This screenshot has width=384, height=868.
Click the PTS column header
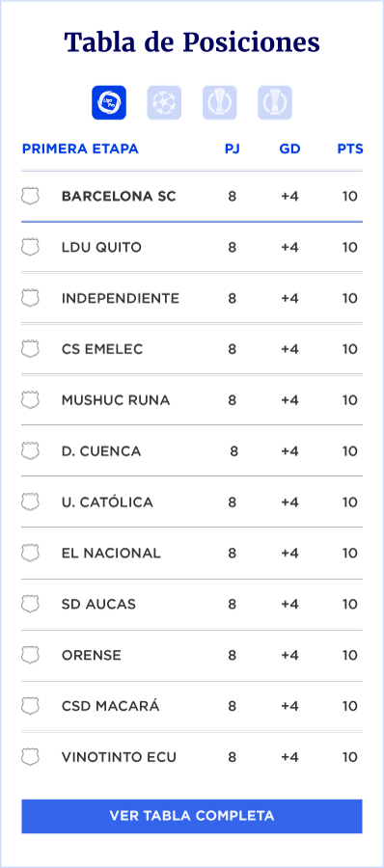point(350,149)
